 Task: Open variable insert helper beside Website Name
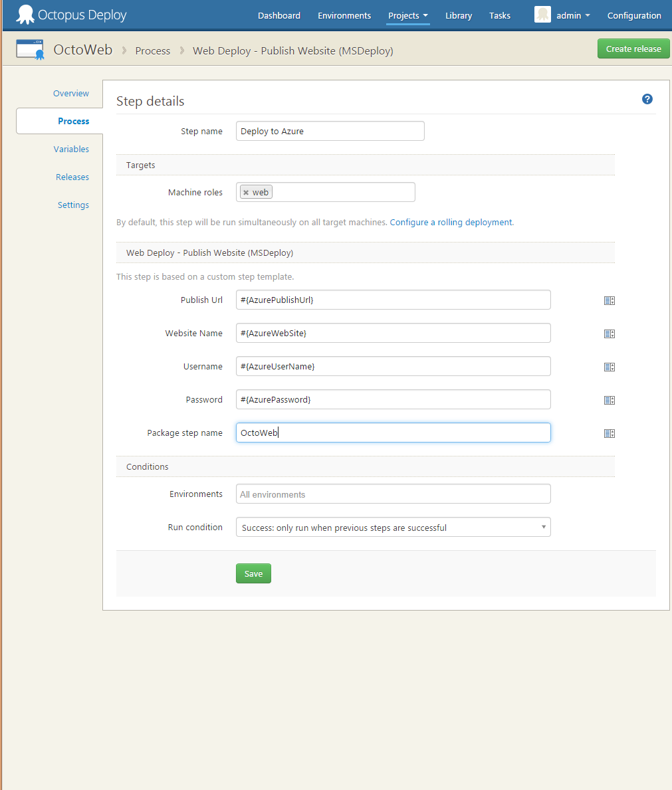click(x=610, y=334)
